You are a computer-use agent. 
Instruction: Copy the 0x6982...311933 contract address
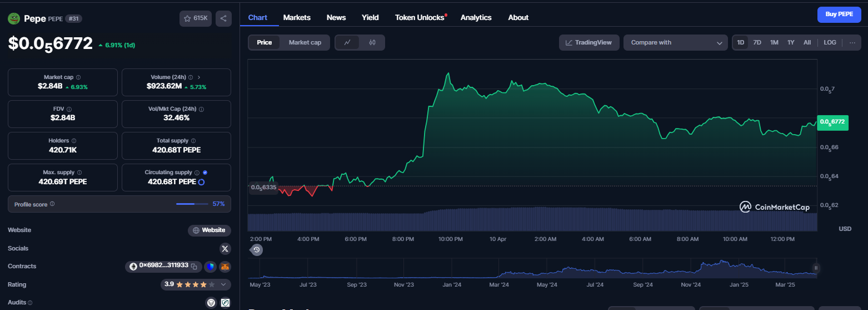click(194, 267)
